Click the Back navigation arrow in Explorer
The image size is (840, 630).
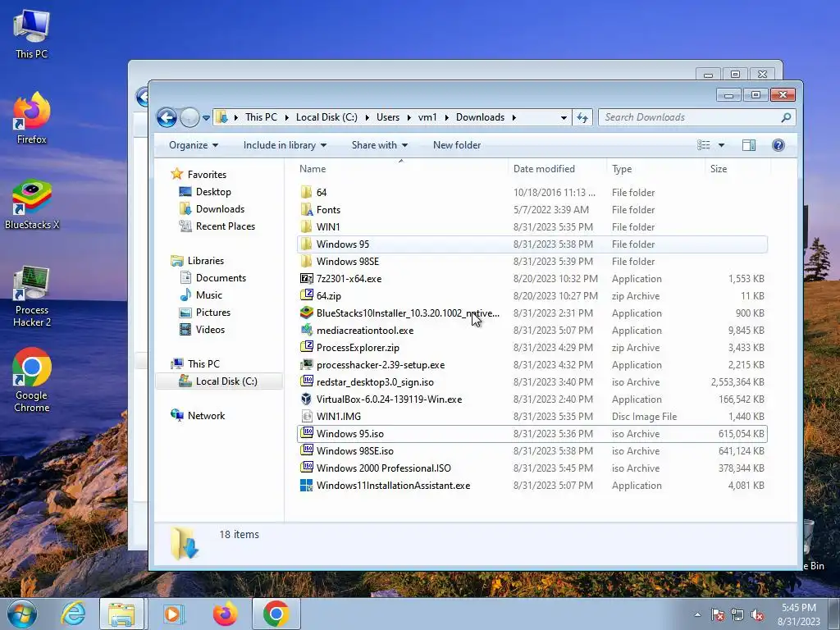tap(167, 117)
